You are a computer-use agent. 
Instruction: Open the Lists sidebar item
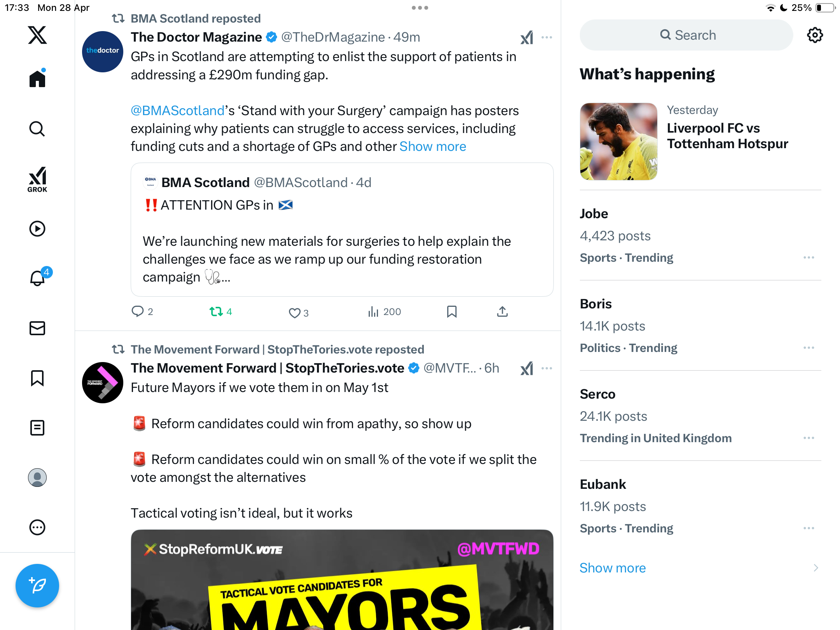click(x=37, y=428)
